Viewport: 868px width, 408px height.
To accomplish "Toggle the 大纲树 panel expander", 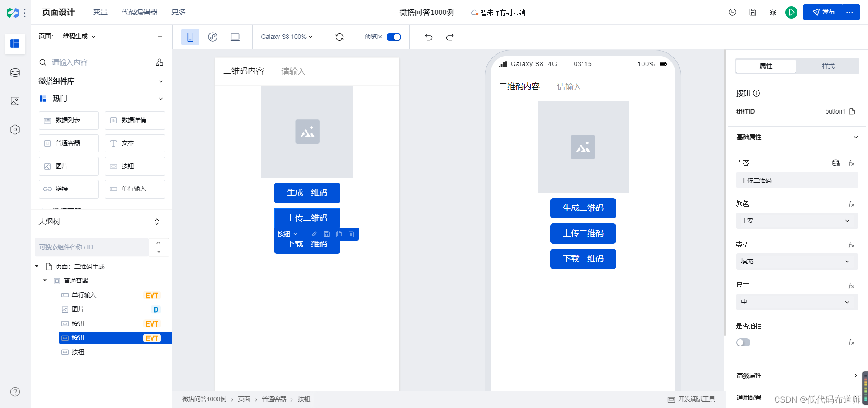I will 157,222.
